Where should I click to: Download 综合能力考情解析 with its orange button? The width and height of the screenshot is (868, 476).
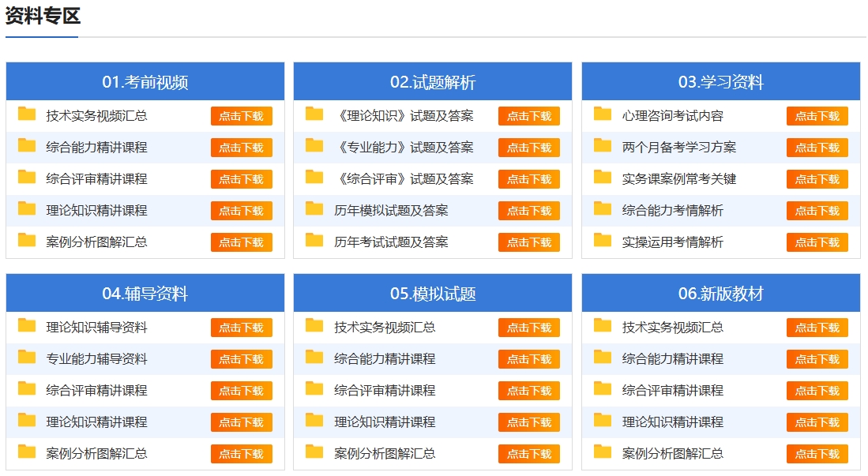(817, 211)
